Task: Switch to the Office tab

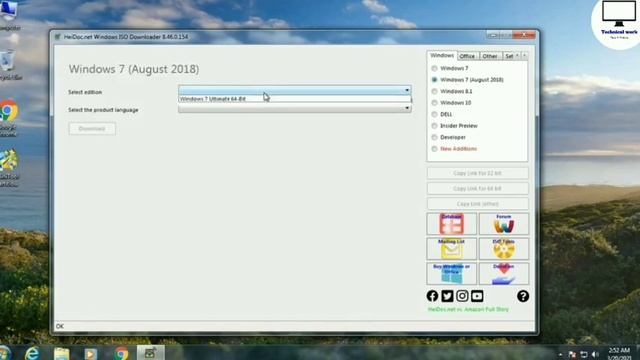Action: pyautogui.click(x=467, y=56)
